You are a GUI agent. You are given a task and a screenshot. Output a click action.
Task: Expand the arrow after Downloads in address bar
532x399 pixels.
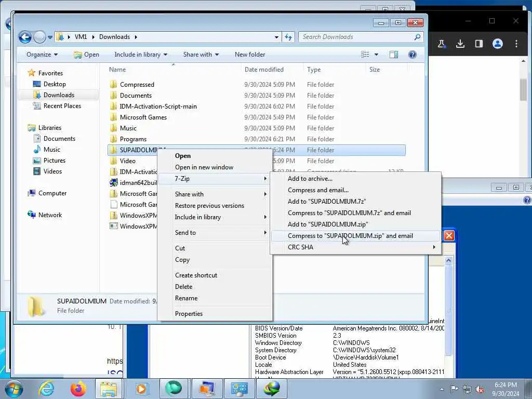point(136,37)
